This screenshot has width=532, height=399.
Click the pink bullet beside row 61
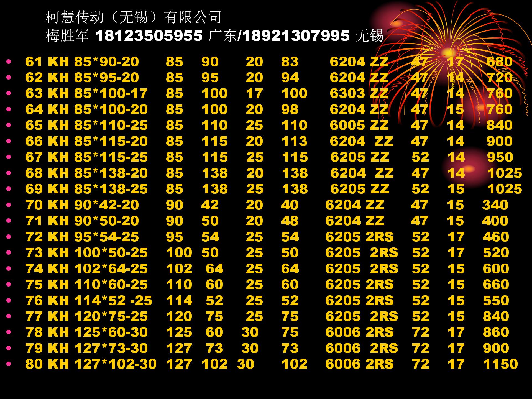(9, 62)
